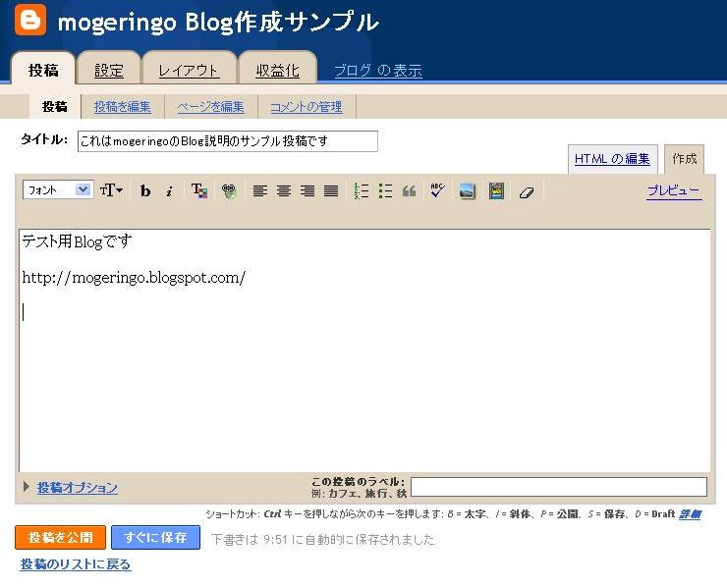Justify text fully

click(331, 190)
